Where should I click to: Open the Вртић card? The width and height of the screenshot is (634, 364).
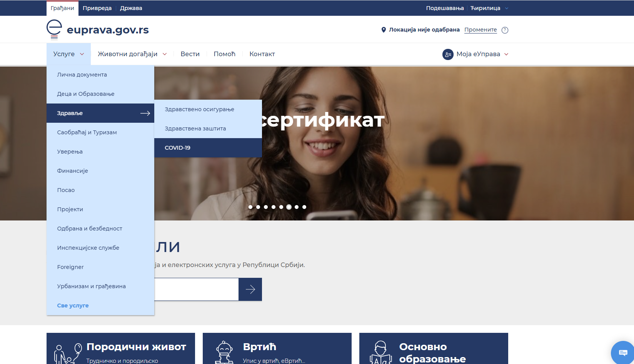(277, 348)
